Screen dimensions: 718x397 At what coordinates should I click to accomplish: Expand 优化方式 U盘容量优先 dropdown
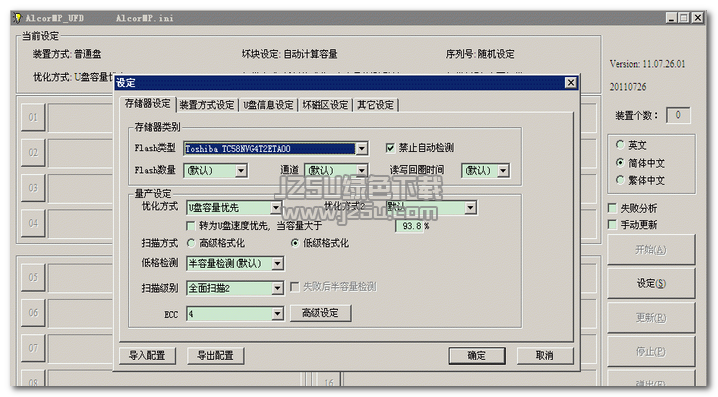click(x=276, y=208)
